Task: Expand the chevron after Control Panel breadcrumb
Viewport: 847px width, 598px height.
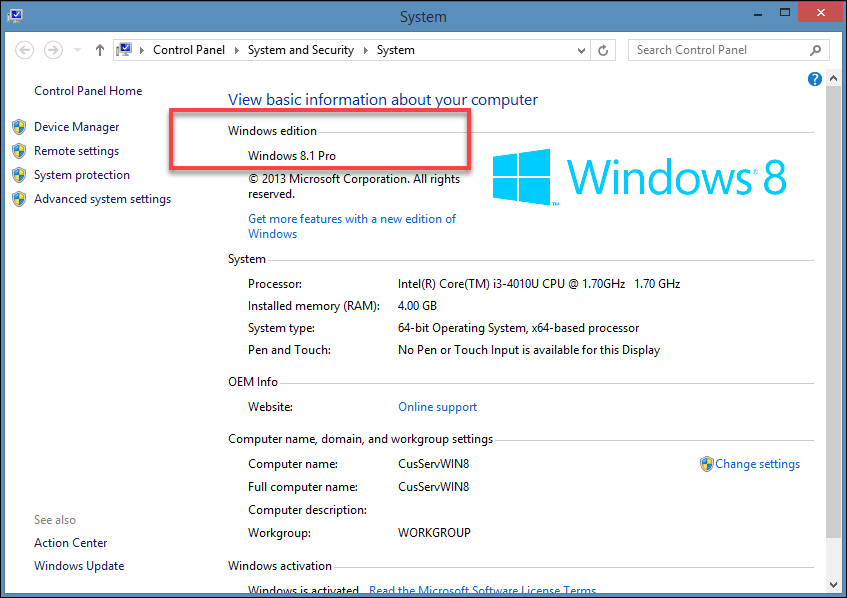Action: tap(237, 50)
